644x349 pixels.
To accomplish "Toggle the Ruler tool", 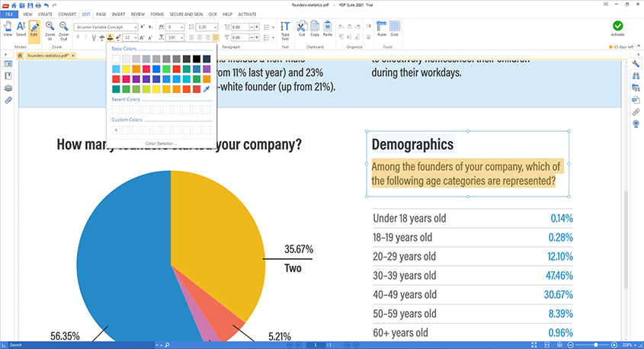I will click(x=382, y=29).
